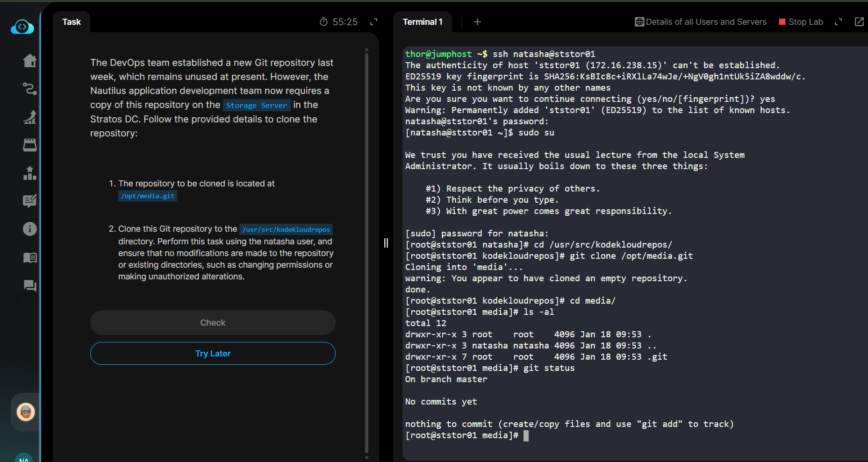Expand the Task panel to fullscreen
The image size is (868, 462).
373,22
